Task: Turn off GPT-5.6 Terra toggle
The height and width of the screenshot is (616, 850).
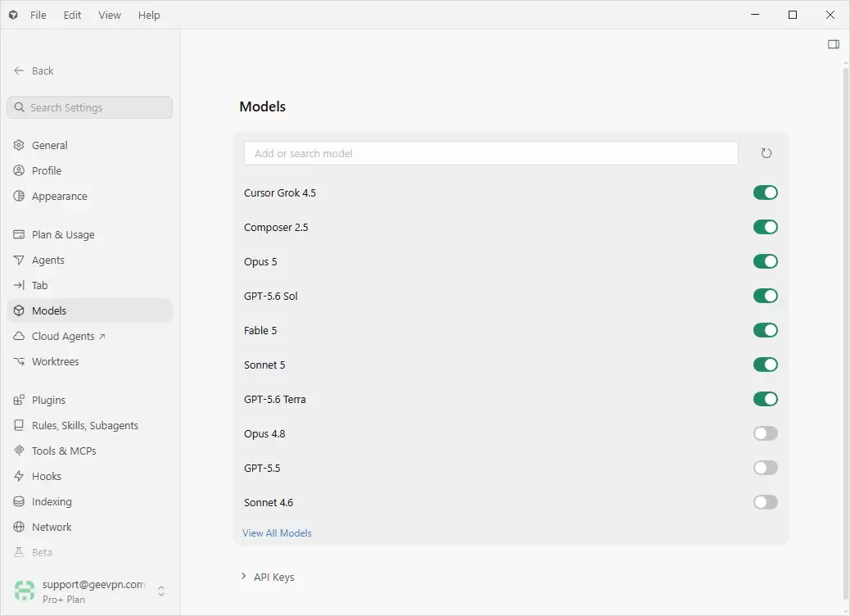Action: (766, 399)
